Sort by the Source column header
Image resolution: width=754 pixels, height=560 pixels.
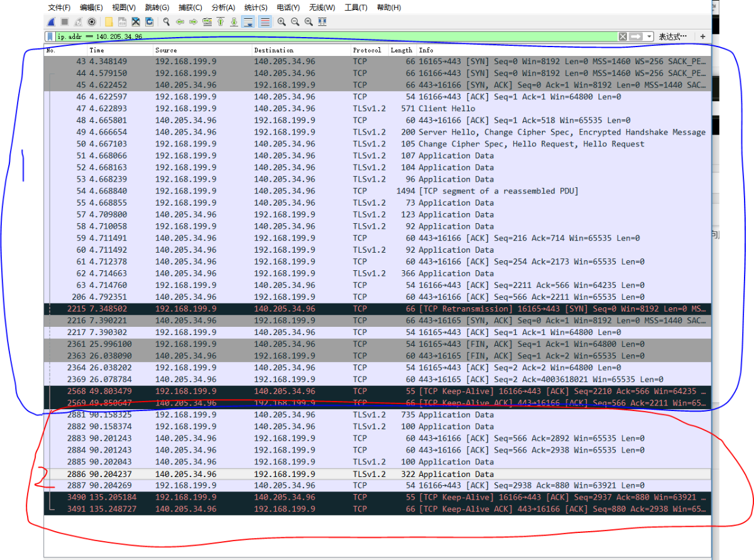202,50
